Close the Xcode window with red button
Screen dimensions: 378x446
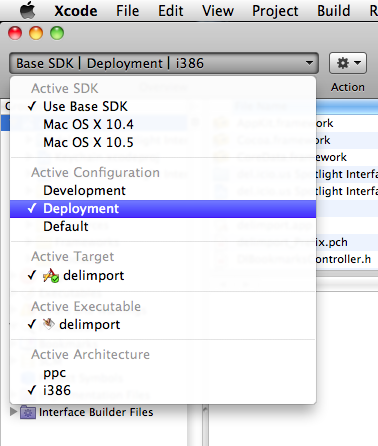point(15,33)
